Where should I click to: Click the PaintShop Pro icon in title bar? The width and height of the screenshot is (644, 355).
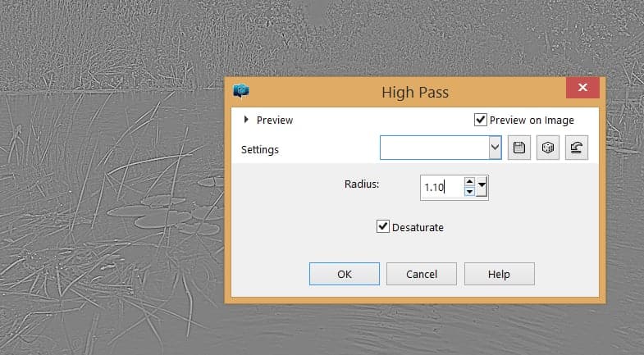point(241,91)
